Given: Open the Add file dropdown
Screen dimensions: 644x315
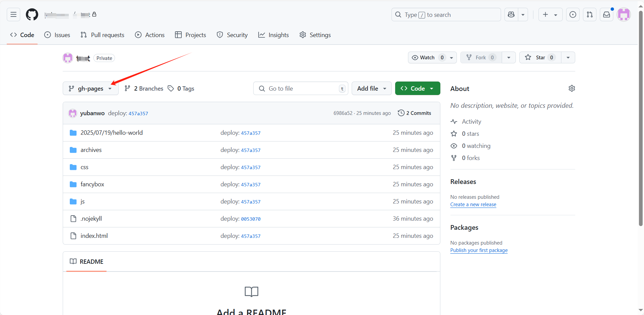Looking at the screenshot, I should pyautogui.click(x=371, y=88).
